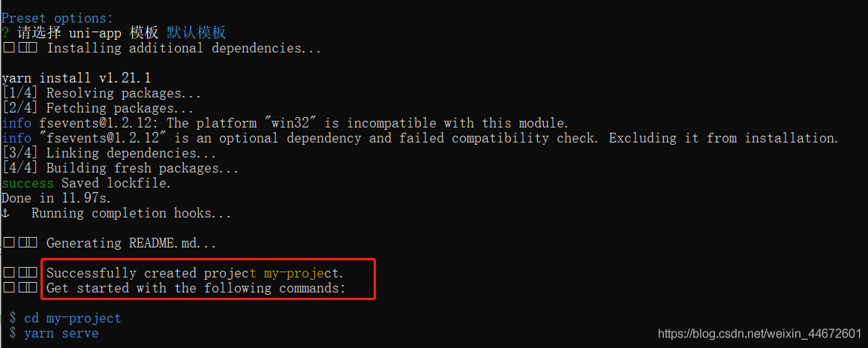Click the "[1/4] Resolving packages..." step

tap(101, 93)
